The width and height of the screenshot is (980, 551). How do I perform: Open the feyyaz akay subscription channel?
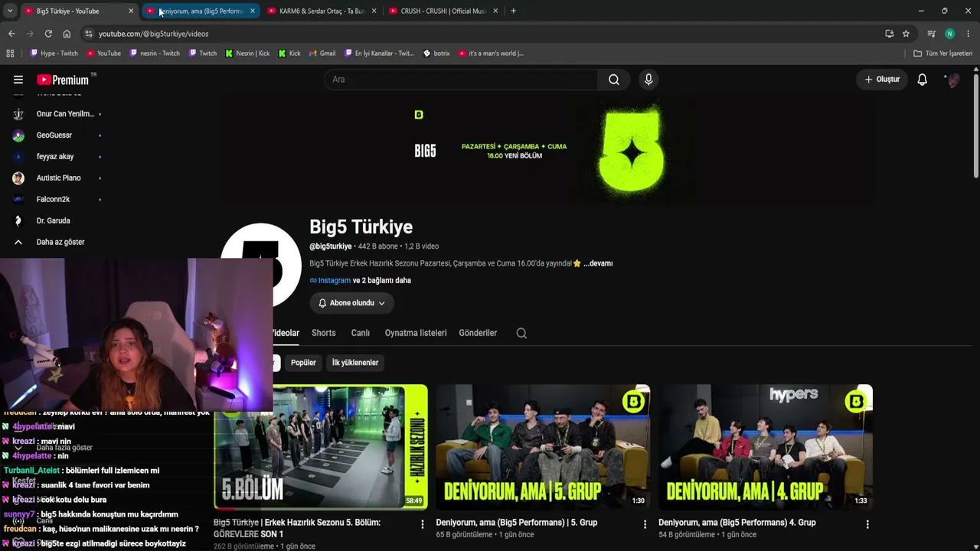pyautogui.click(x=55, y=157)
